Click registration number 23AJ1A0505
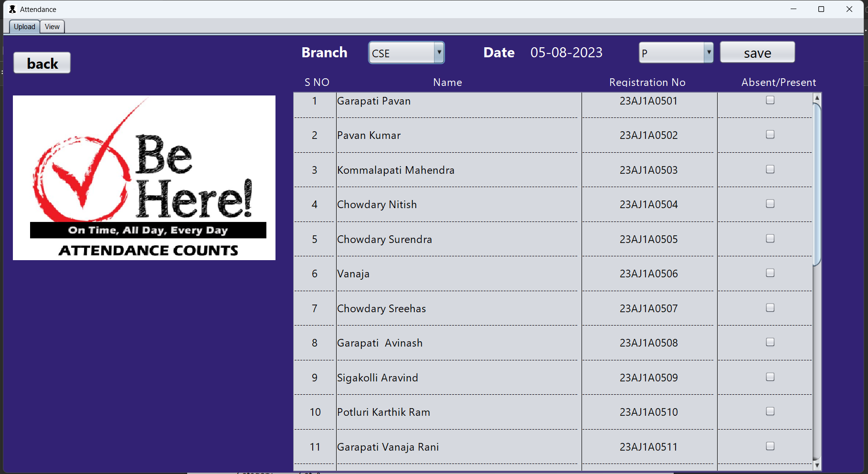The width and height of the screenshot is (868, 474). pyautogui.click(x=648, y=240)
